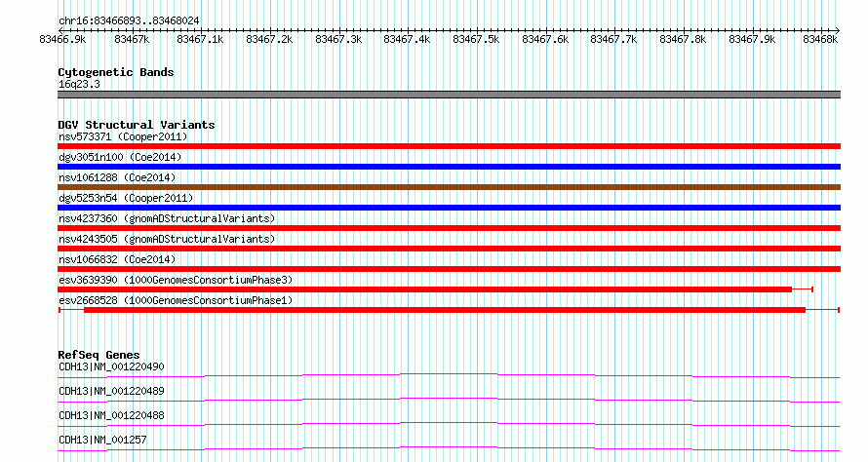Select the gray 16q23.3 cytogenetic band bar
Screen dimensions: 868x462
449,95
